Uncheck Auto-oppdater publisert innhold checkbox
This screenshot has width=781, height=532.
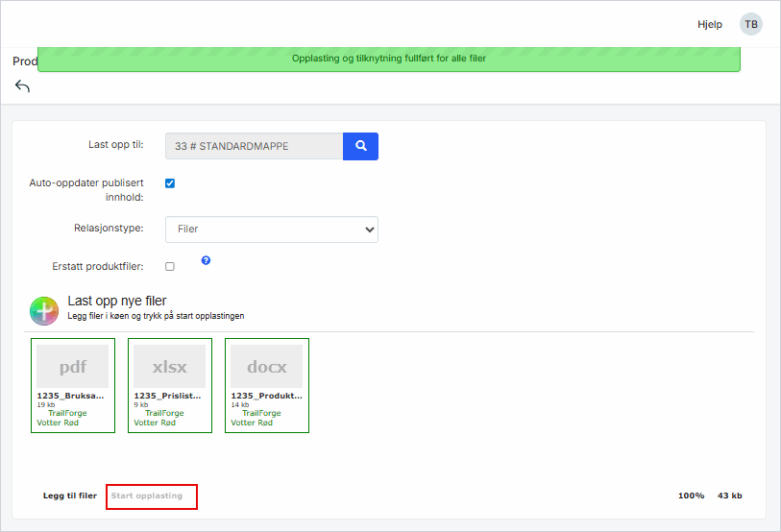170,182
